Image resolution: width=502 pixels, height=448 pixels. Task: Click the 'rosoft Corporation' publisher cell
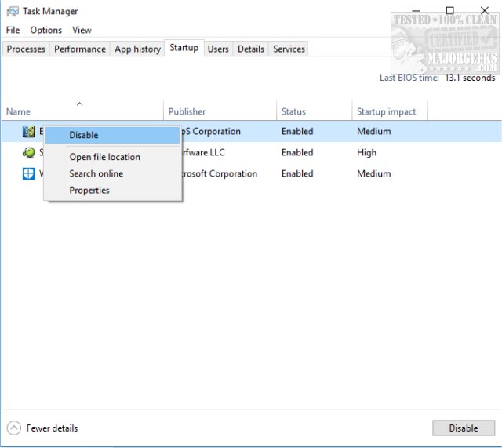coord(220,173)
